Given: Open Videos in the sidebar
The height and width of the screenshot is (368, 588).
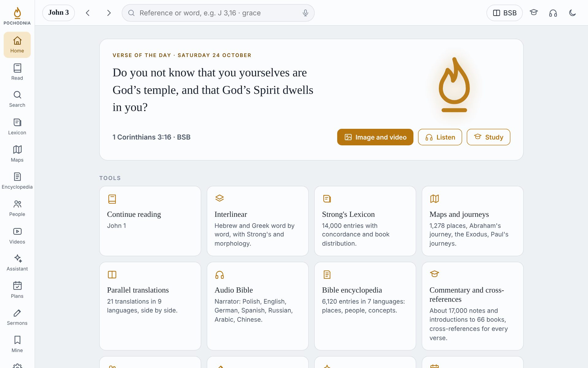Looking at the screenshot, I should click(x=17, y=236).
